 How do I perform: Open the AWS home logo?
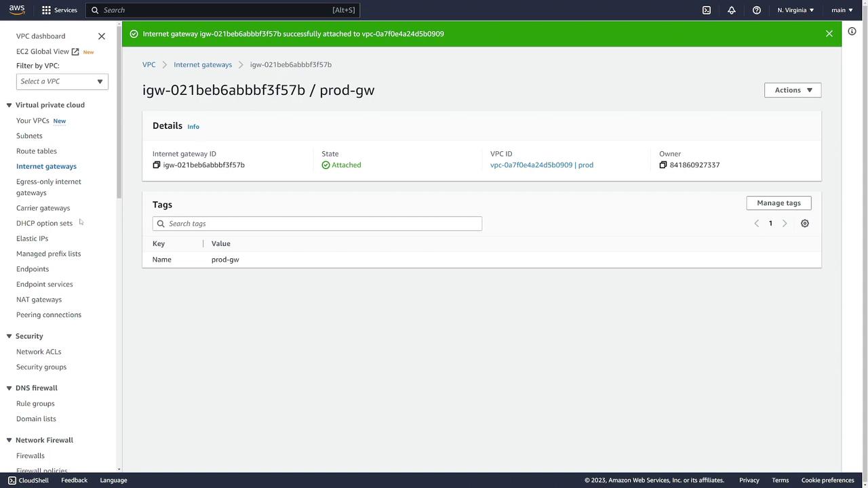click(x=17, y=9)
